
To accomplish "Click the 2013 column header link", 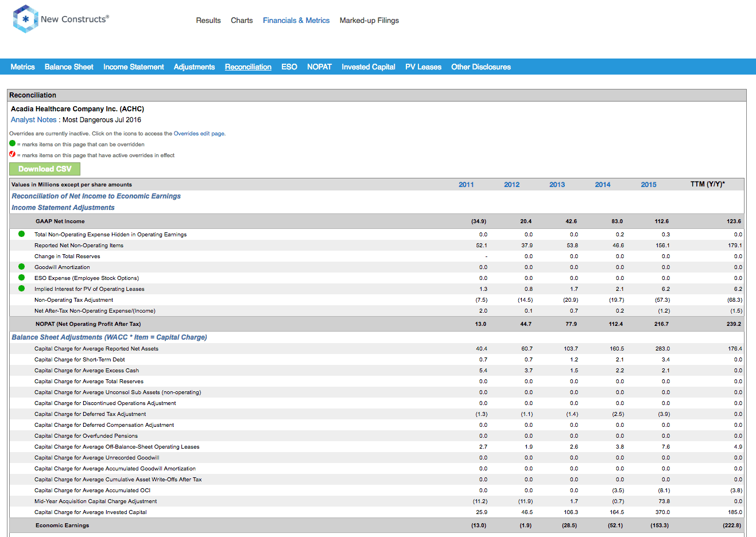I will (557, 184).
